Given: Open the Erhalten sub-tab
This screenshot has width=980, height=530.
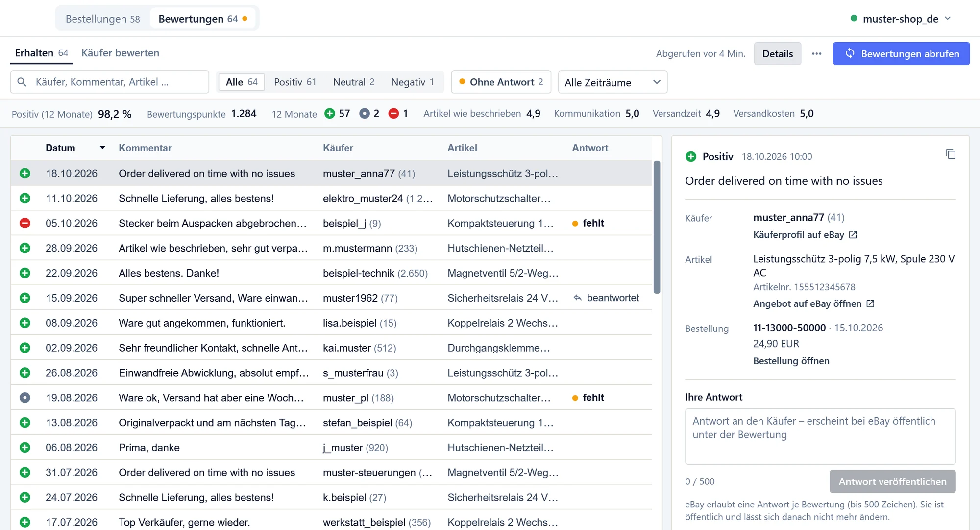Looking at the screenshot, I should pyautogui.click(x=42, y=53).
